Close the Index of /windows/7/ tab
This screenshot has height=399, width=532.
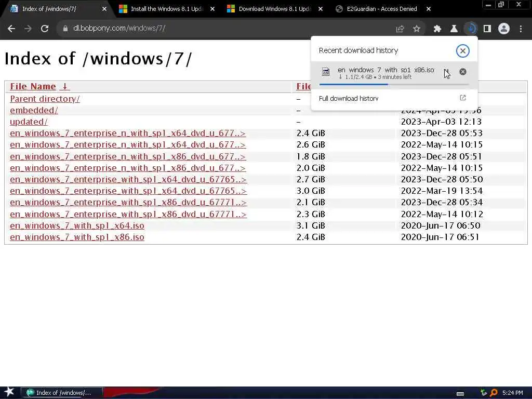[x=104, y=9]
